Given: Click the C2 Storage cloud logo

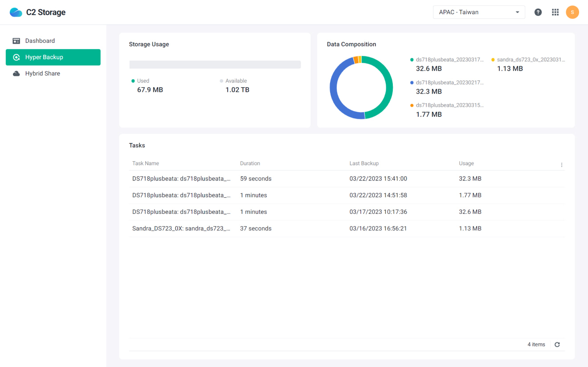Looking at the screenshot, I should point(16,12).
